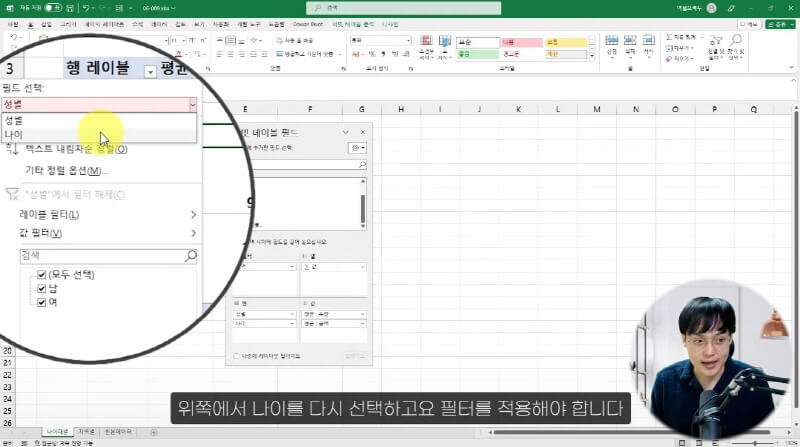The image size is (800, 447).
Task: Click the add new sheet plus icon
Action: [x=154, y=433]
